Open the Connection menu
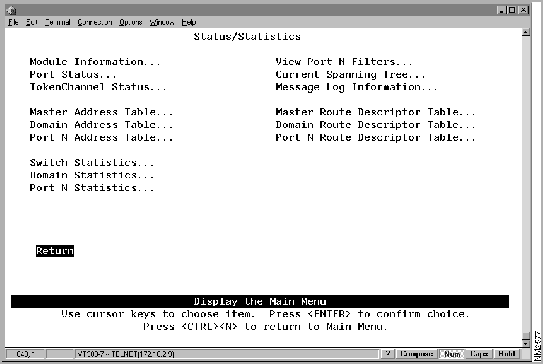The image size is (543, 364). pos(95,23)
